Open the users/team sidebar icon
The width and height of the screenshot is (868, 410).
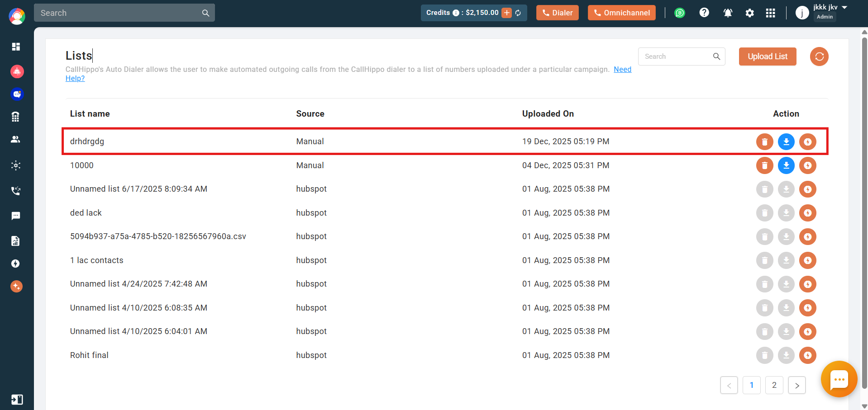click(16, 139)
